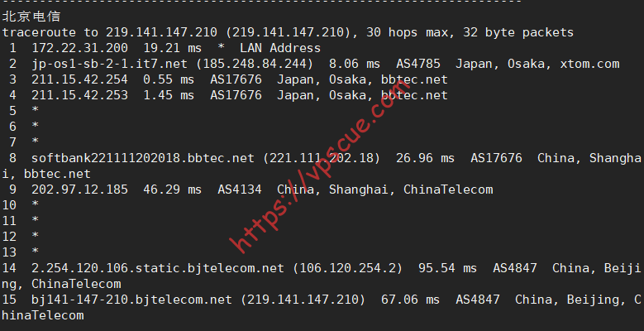Click the 67.06 ms latency on hop 15
Screen dimensions: 644x331
pos(410,300)
